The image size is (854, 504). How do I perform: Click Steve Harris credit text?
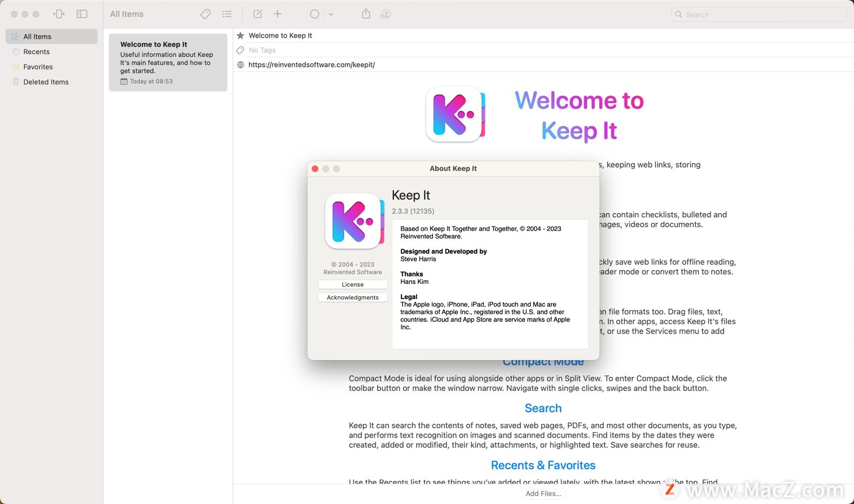click(x=418, y=259)
